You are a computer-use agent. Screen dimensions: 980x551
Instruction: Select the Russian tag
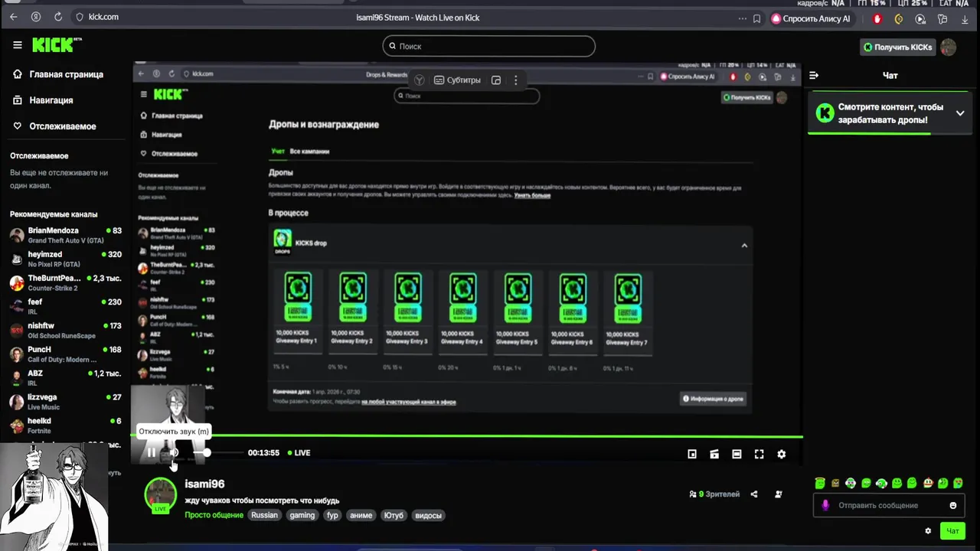[x=264, y=515]
